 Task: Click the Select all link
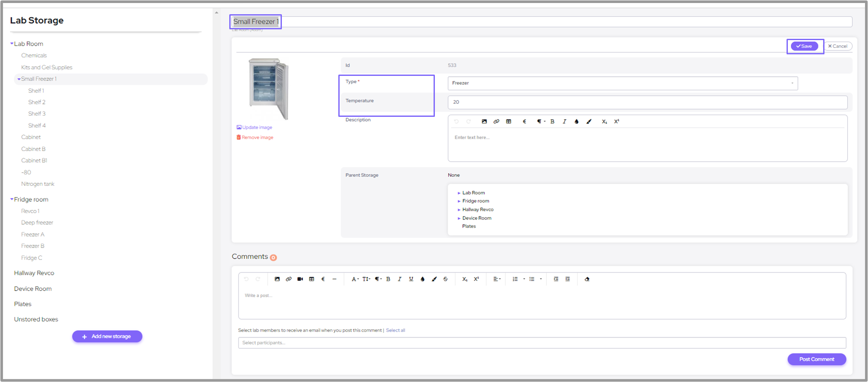[395, 330]
